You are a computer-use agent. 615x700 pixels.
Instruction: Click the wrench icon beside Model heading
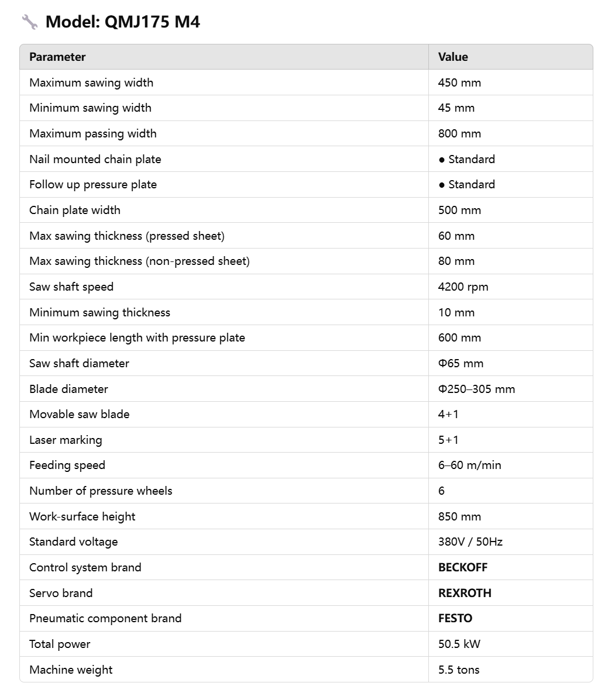pos(29,22)
